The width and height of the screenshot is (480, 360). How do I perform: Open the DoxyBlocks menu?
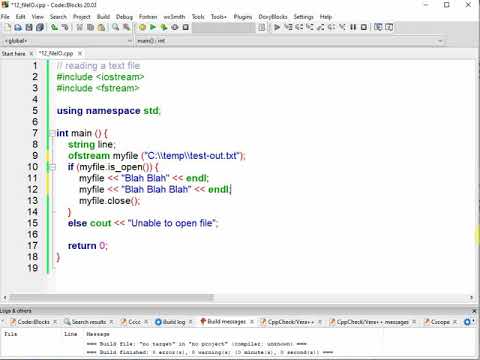[273, 17]
